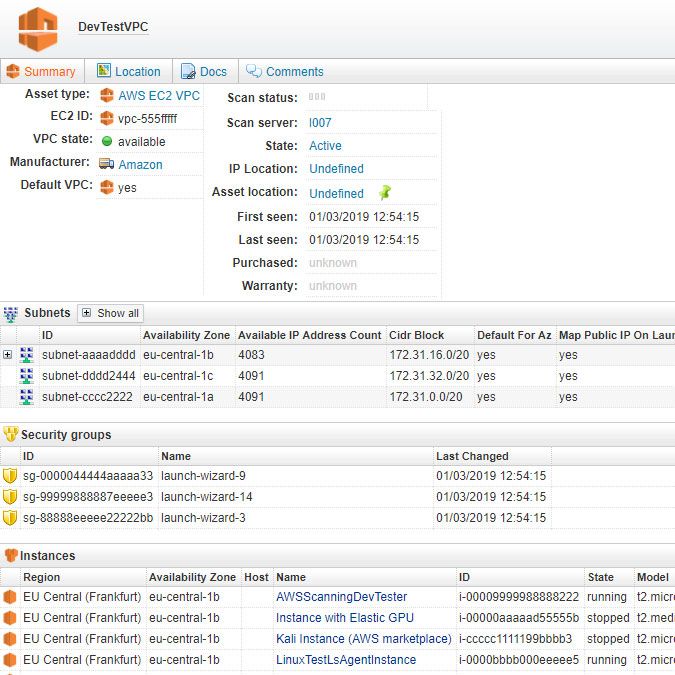Open the AWS EC2 VPC asset type link
Viewport: 675px width, 675px height.
pos(159,96)
